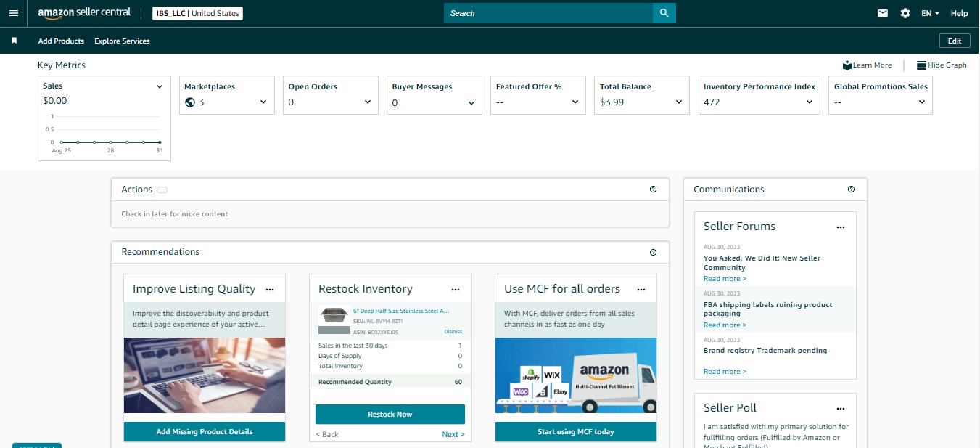The height and width of the screenshot is (448, 980).
Task: Open Restock Inventory ellipsis menu
Action: tap(456, 289)
